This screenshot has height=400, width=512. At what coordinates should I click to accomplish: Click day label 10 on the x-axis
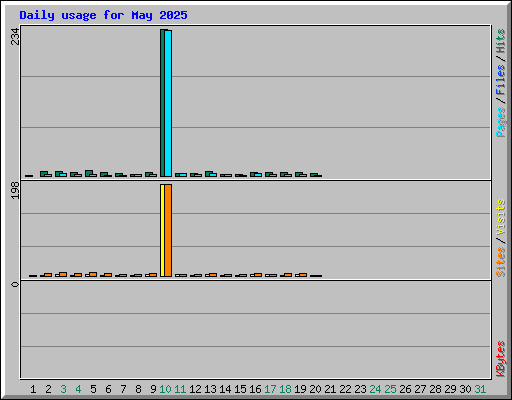click(165, 389)
